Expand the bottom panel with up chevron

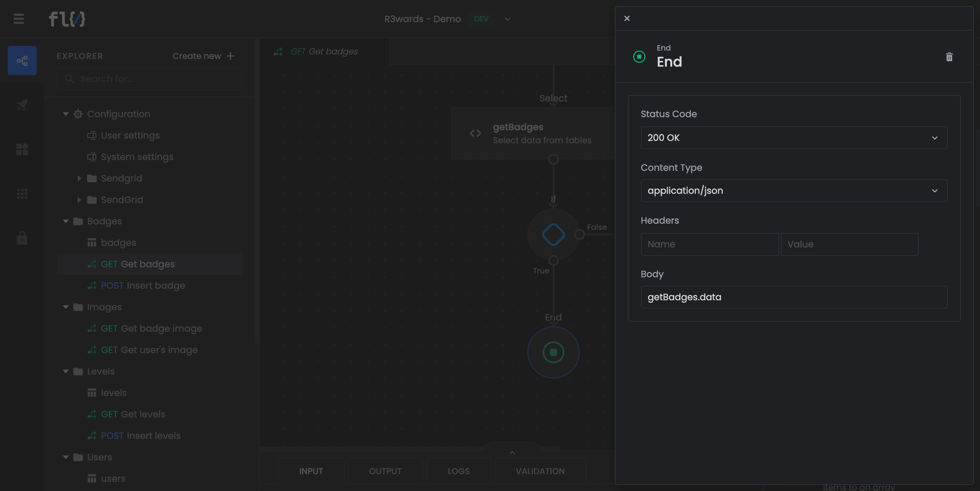512,453
